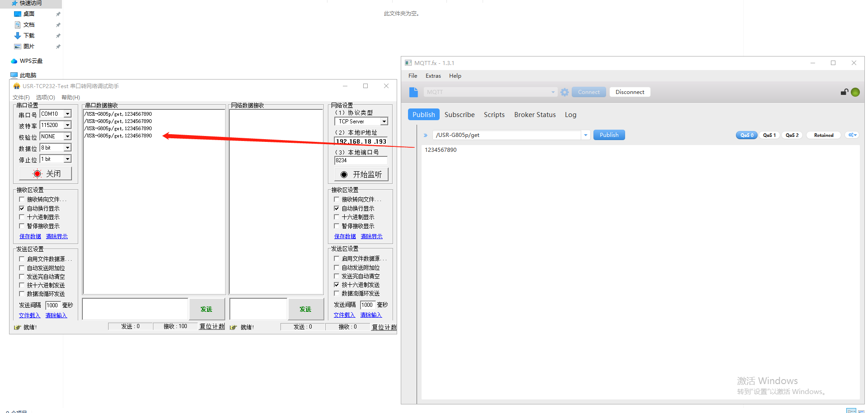Screen dimensions: 868x413
Task: Uncheck hex send in network send settings
Action: pos(337,285)
